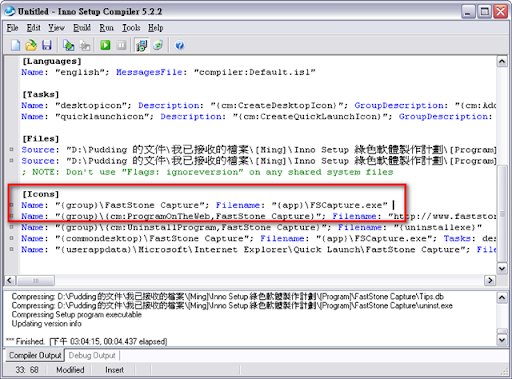The image size is (512, 379).
Task: Open the View menu
Action: (x=56, y=28)
